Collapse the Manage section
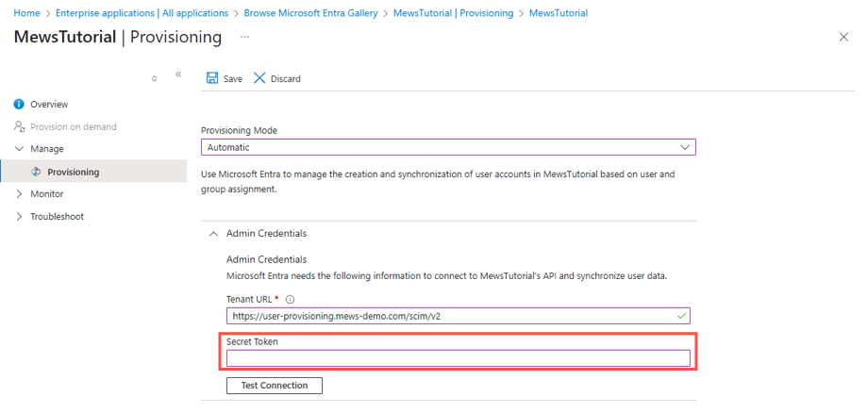Viewport: 868px width, 413px height. pos(20,149)
